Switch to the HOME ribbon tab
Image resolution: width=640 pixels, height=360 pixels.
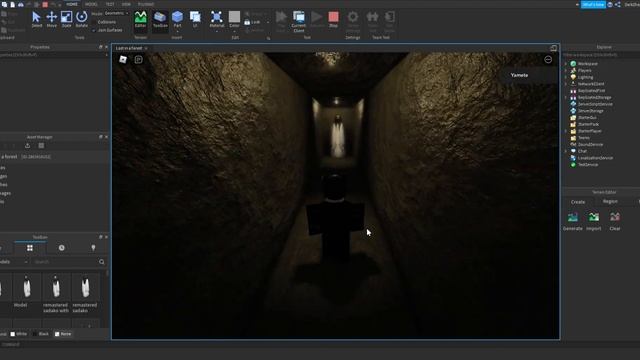72,4
